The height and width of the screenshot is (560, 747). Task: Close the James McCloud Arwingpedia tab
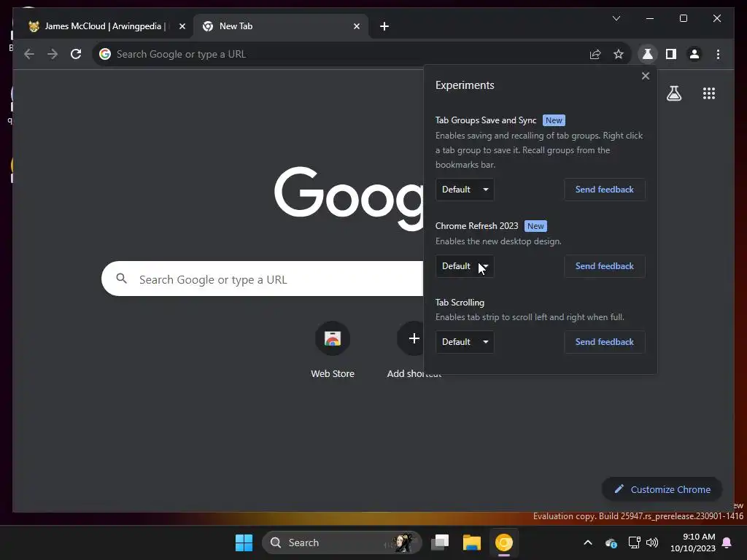pos(182,26)
